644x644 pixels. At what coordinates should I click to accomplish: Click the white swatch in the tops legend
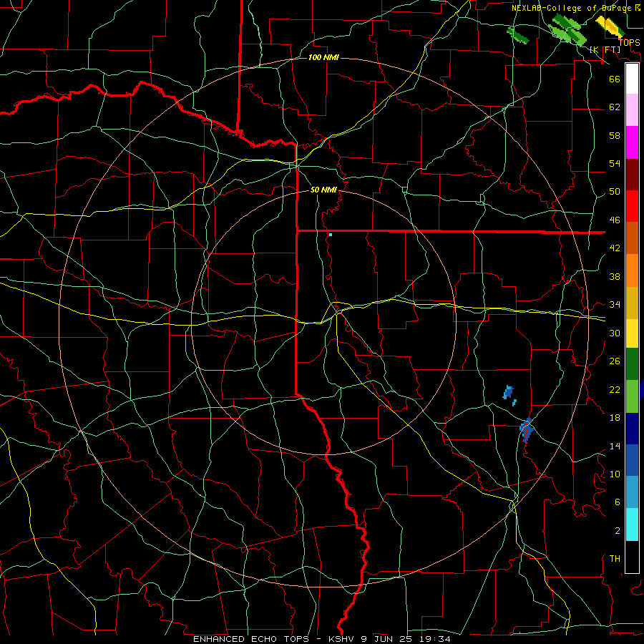coord(632,79)
